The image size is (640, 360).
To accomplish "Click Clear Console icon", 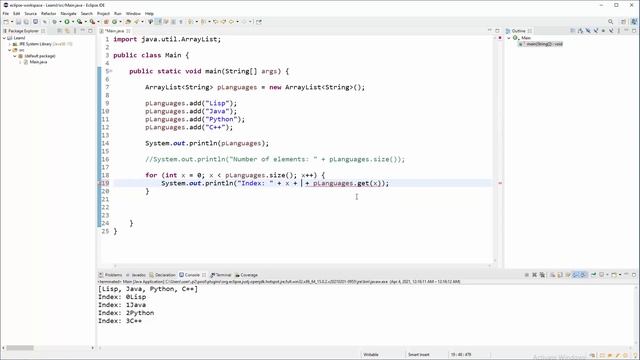I will [x=552, y=275].
